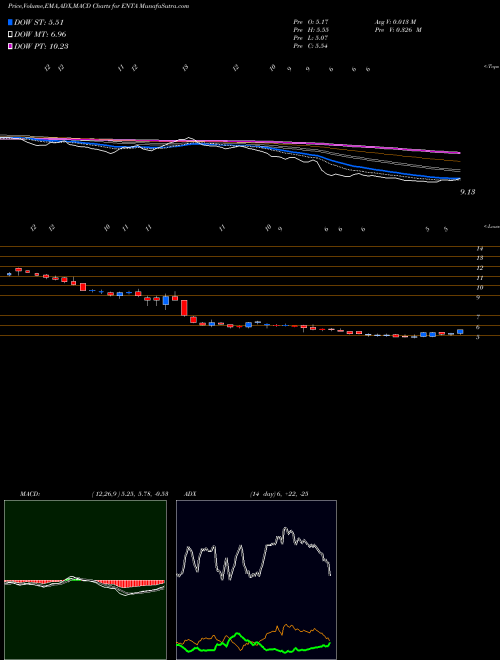The image size is (500, 660).
Task: Select the 'DOW PT: 10.23' legend text
Action: click(x=41, y=46)
